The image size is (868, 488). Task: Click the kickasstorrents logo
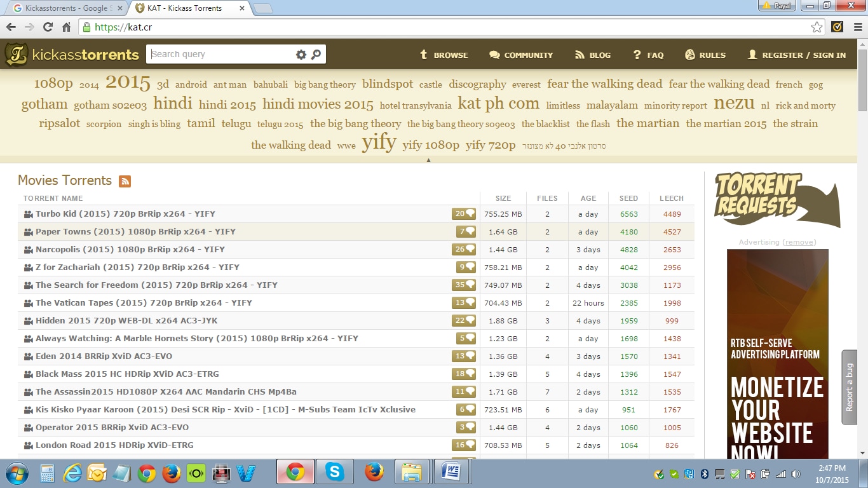tap(72, 55)
